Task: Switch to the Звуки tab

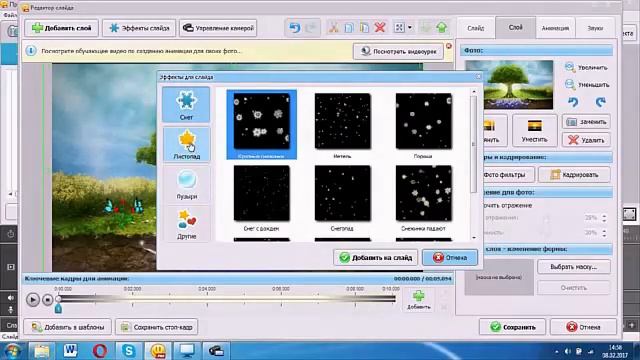Action: coord(595,28)
